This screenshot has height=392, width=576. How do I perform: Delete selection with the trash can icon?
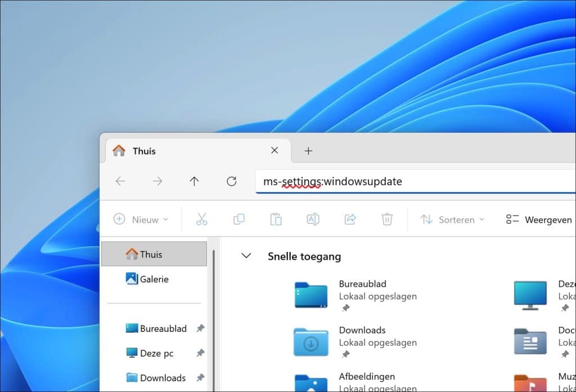coord(387,219)
